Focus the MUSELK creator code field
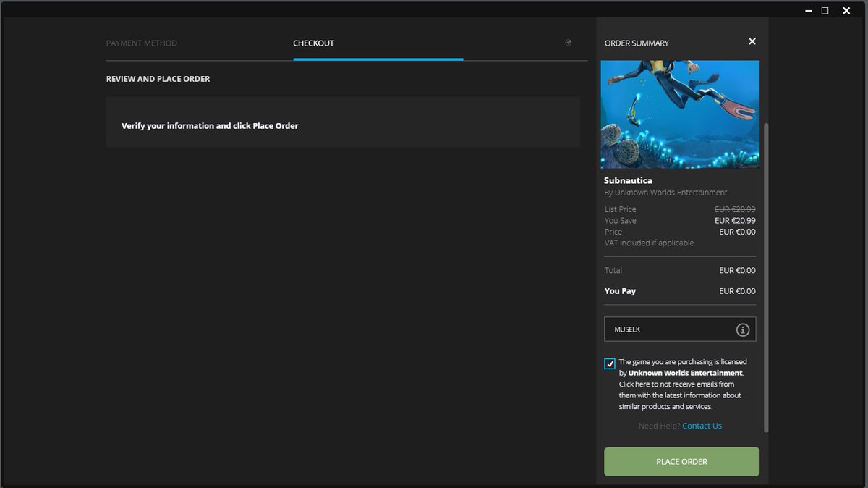 click(x=680, y=329)
